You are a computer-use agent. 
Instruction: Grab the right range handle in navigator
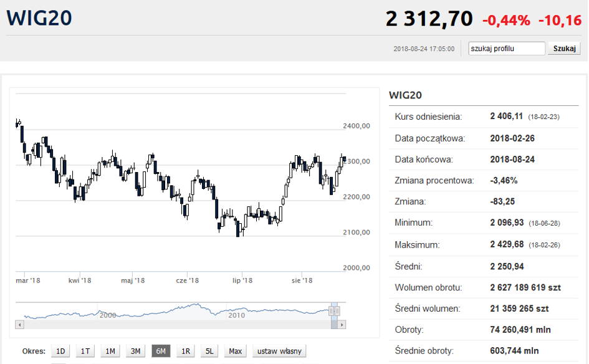pos(337,310)
